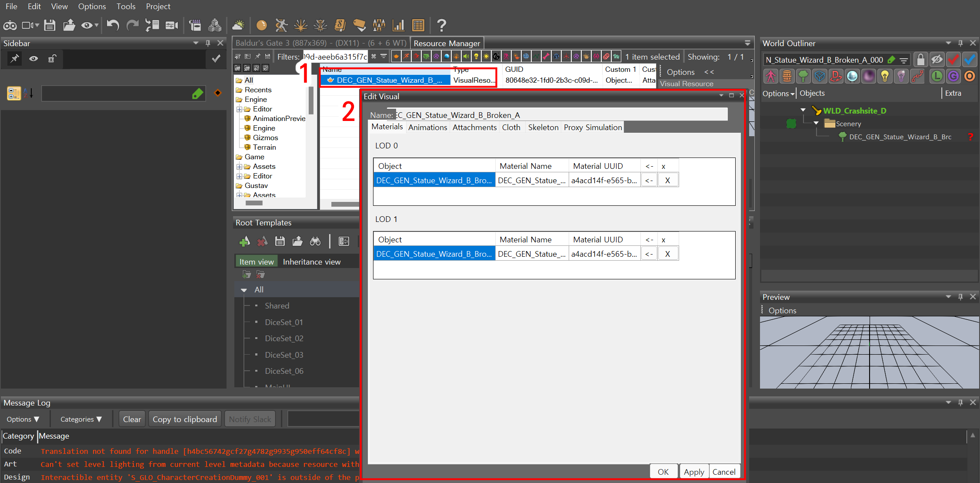
Task: Toggle the hidden-eye visibility button in World Outliner
Action: pos(937,59)
